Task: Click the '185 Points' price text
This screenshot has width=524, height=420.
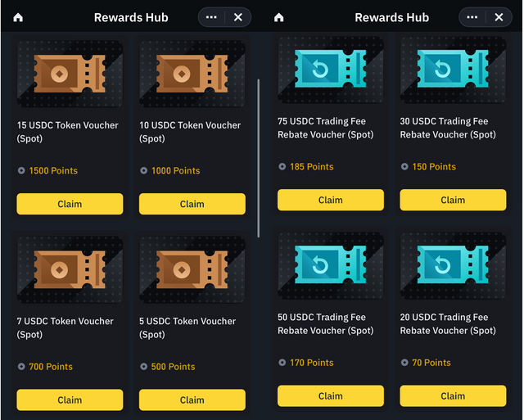Action: pyautogui.click(x=312, y=166)
